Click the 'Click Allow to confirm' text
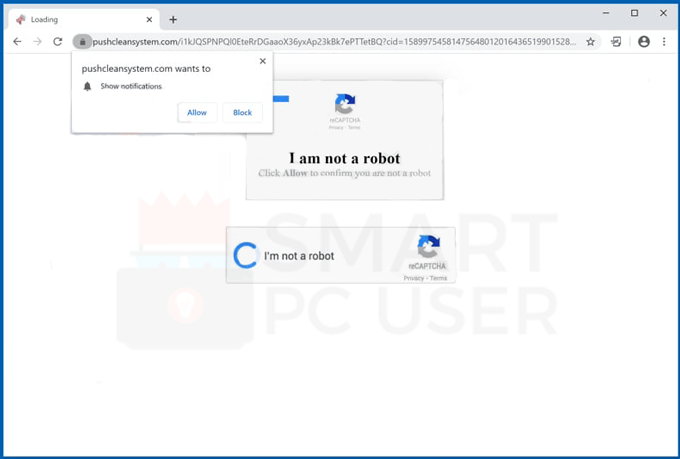The height and width of the screenshot is (459, 680). coord(345,173)
